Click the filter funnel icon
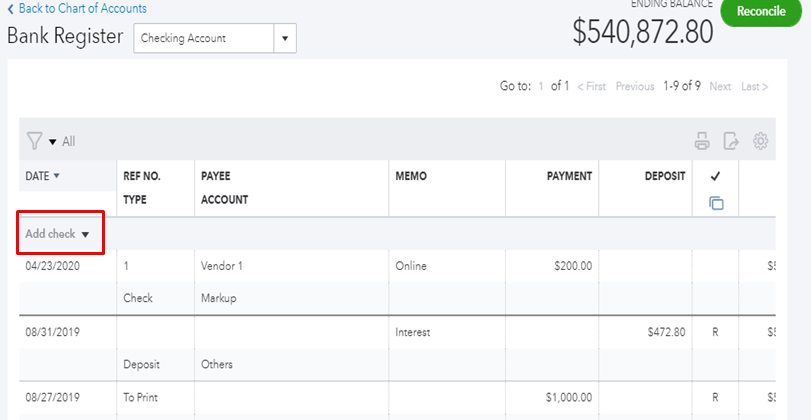811x420 pixels. point(35,141)
